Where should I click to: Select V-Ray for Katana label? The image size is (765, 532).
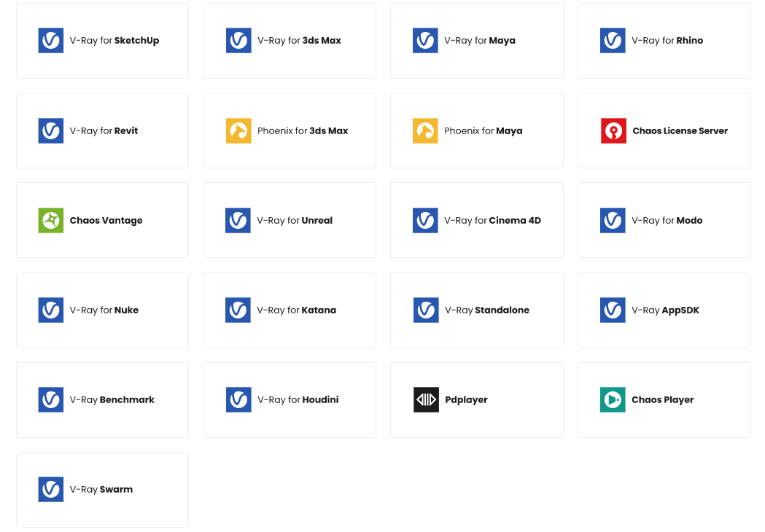pyautogui.click(x=297, y=310)
